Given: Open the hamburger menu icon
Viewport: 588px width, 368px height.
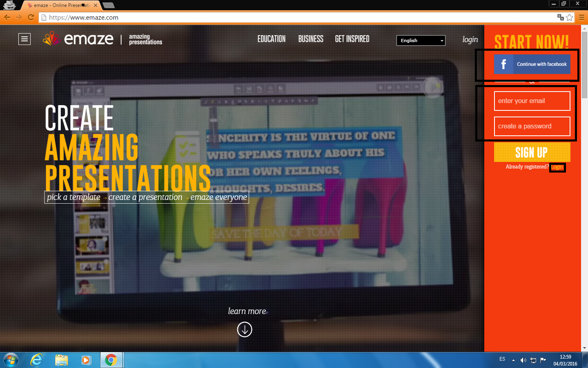Looking at the screenshot, I should 24,39.
